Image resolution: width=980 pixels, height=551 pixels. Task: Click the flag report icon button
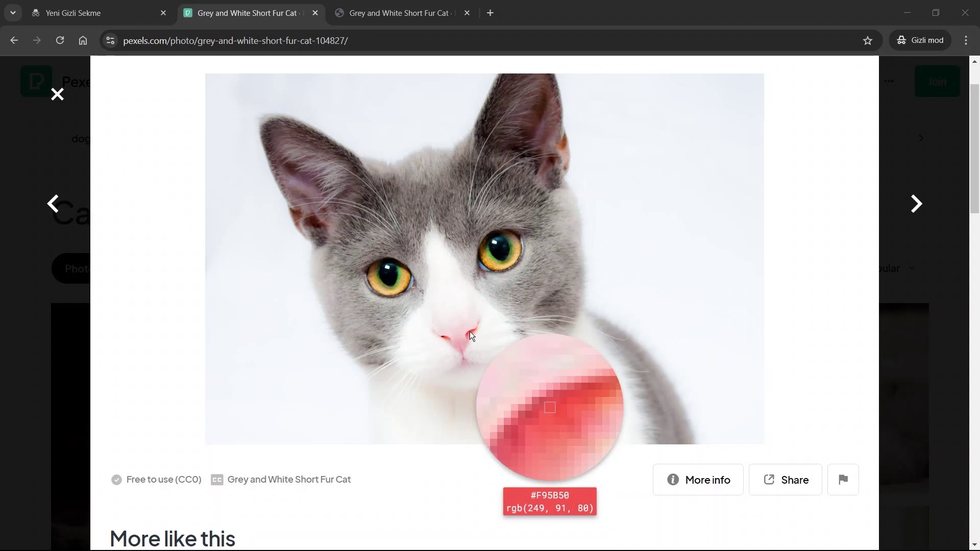(x=843, y=480)
